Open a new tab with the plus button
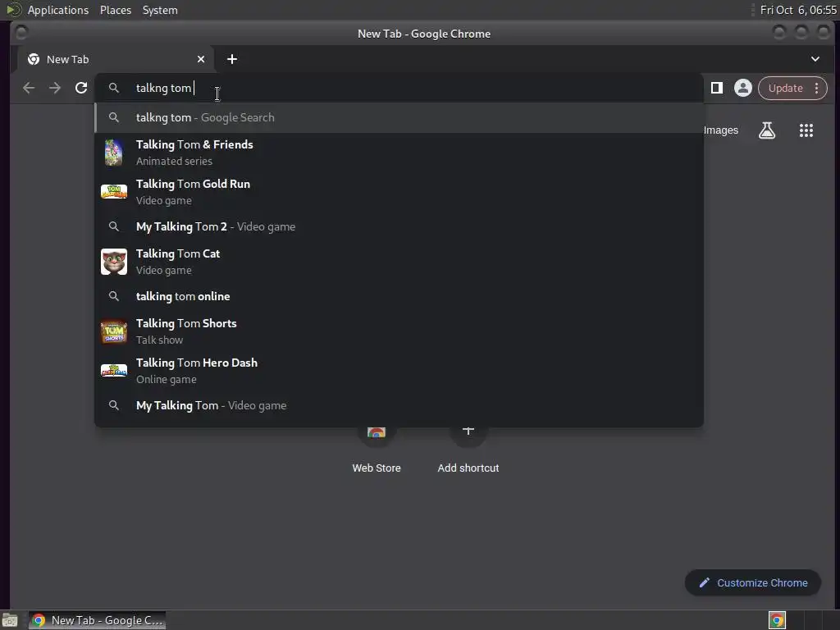Screen dimensions: 840x630 point(232,59)
